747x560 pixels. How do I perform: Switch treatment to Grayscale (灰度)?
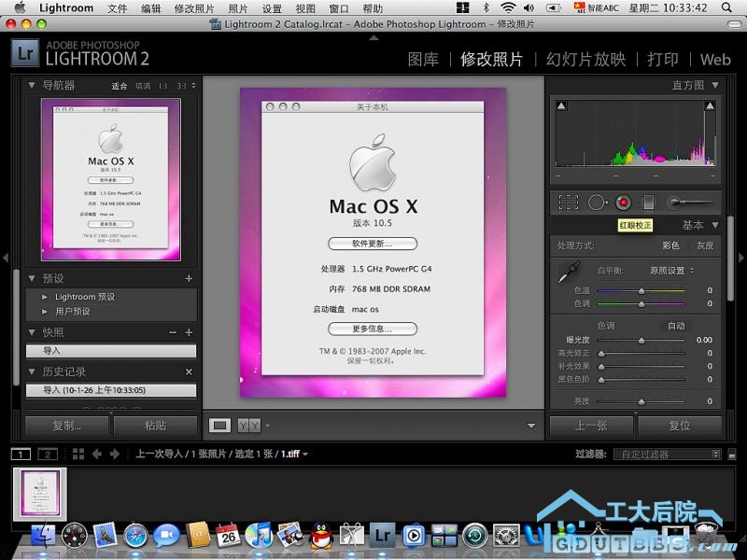click(x=705, y=246)
